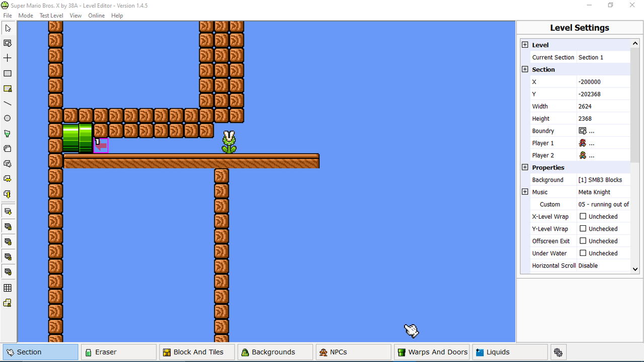Enable X-Level Wrap checkbox
Screen dimensions: 644x362
583,216
